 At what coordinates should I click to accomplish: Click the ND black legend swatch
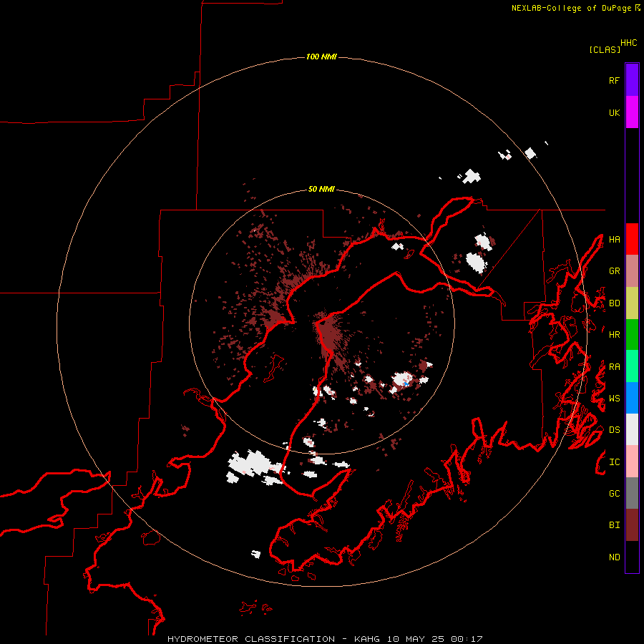coord(632,557)
